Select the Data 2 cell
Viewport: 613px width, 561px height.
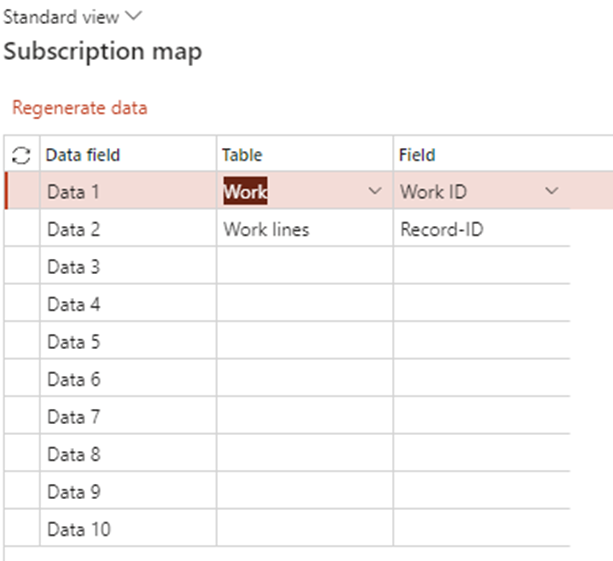coord(128,229)
